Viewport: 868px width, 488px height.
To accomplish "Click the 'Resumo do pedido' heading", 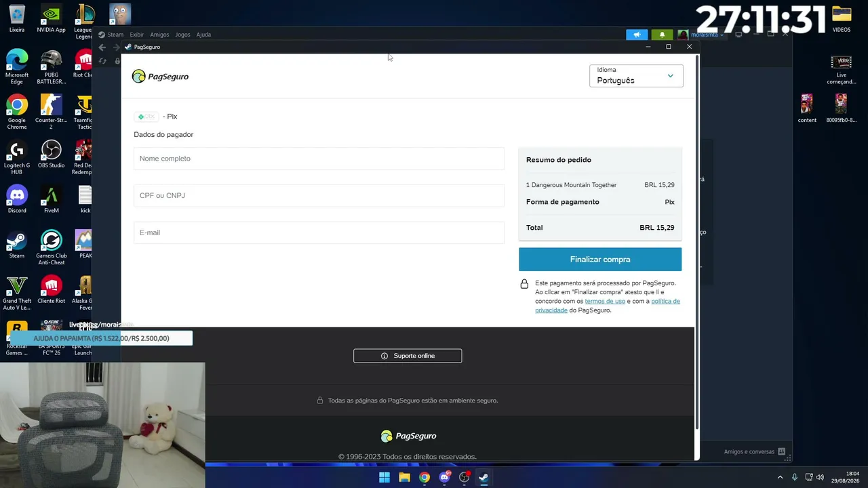I will click(x=559, y=160).
